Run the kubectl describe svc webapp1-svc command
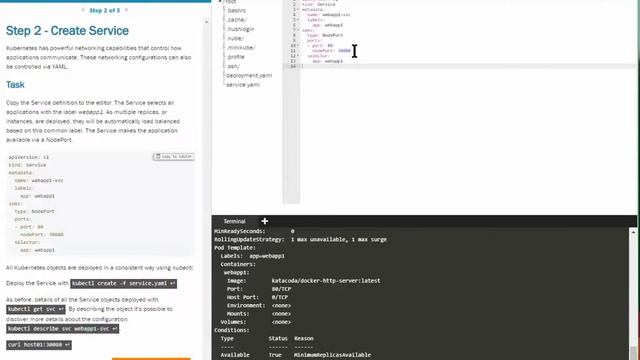640x360 pixels. [x=62, y=329]
